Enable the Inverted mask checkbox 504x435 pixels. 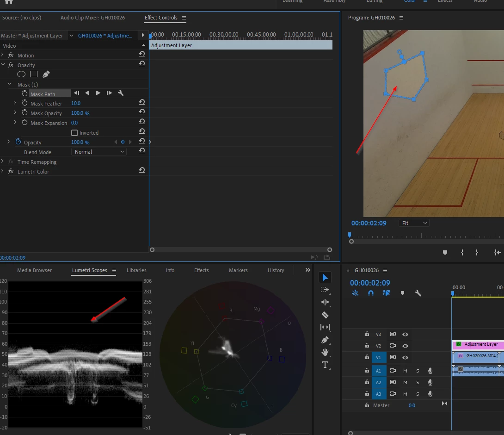(74, 133)
